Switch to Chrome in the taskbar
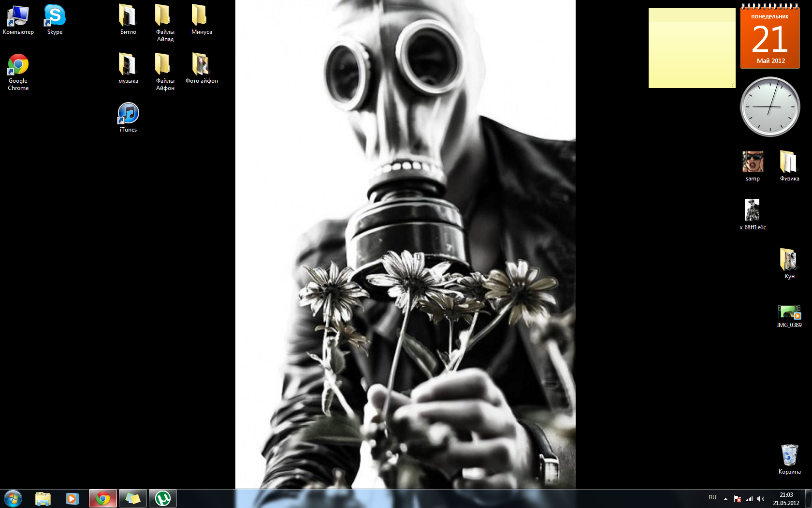The width and height of the screenshot is (812, 508). click(x=102, y=498)
